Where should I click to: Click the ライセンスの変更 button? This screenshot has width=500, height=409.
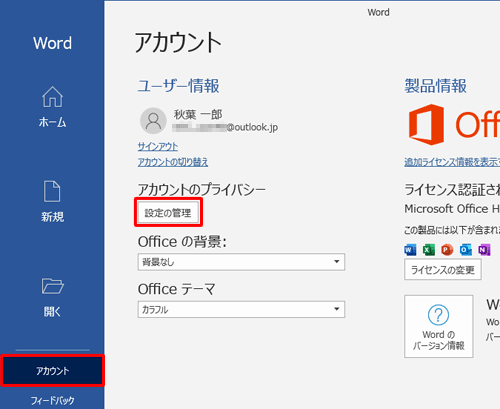[443, 269]
